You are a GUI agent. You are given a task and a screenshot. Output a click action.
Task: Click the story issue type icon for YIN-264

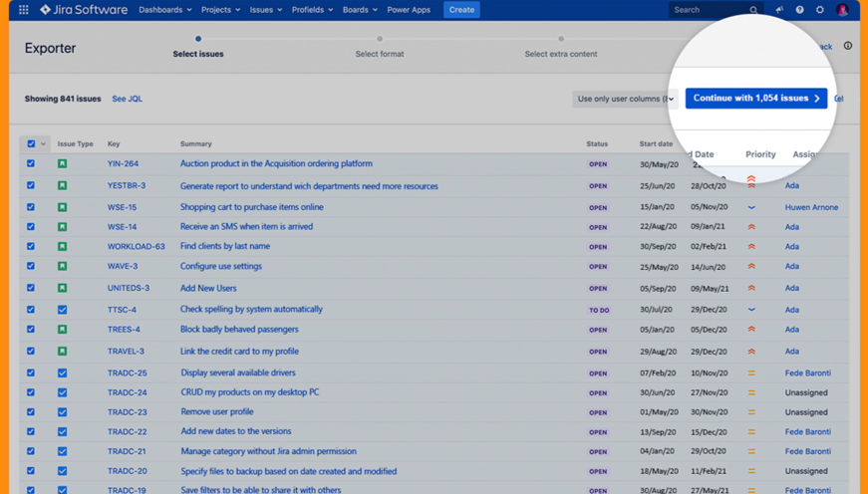click(62, 164)
